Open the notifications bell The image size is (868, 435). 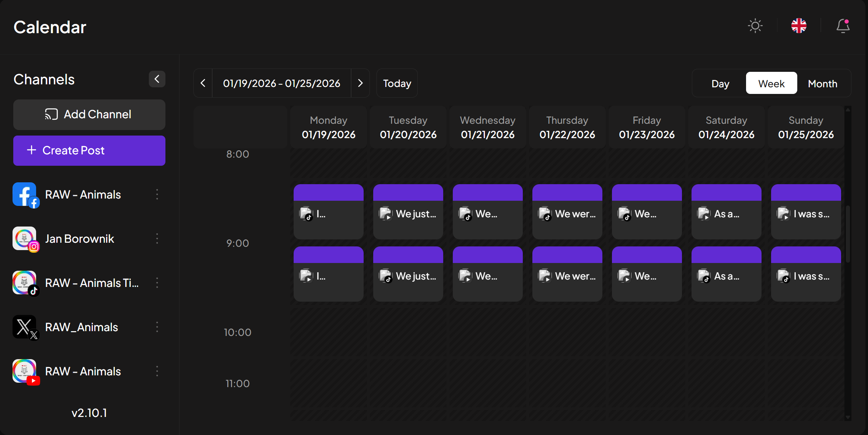pos(843,26)
